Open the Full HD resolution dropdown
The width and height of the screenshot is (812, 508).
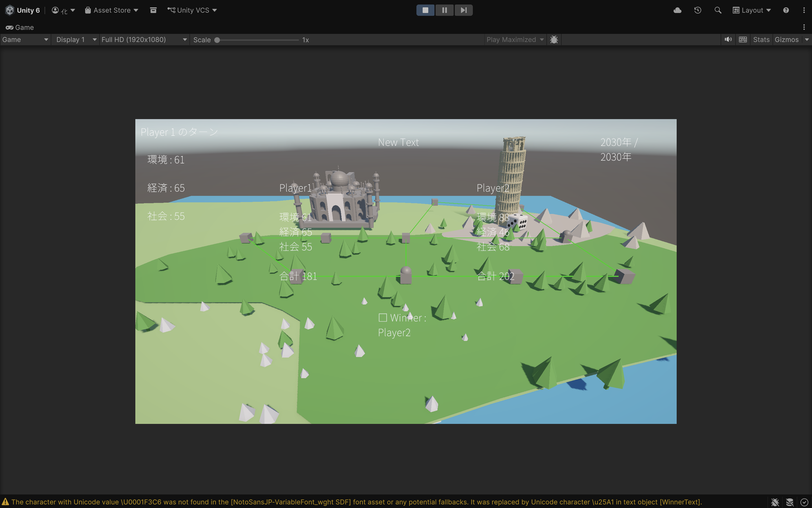pos(144,40)
